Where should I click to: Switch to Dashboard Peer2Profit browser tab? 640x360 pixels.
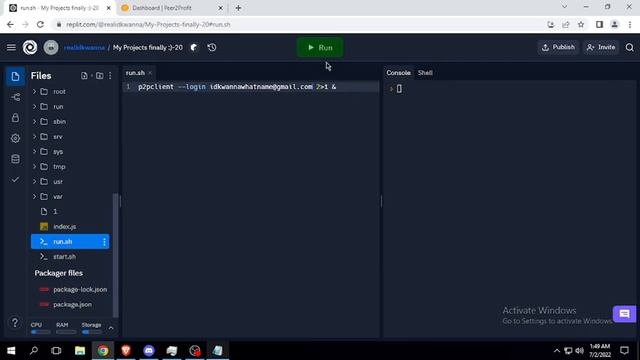point(172,8)
